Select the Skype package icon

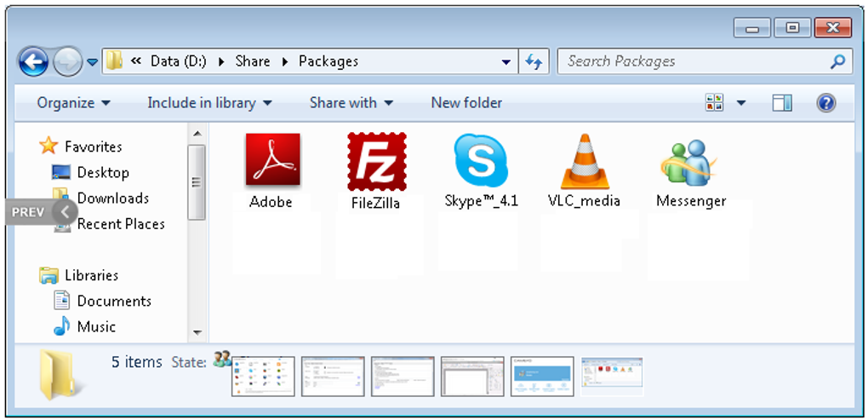coord(481,161)
